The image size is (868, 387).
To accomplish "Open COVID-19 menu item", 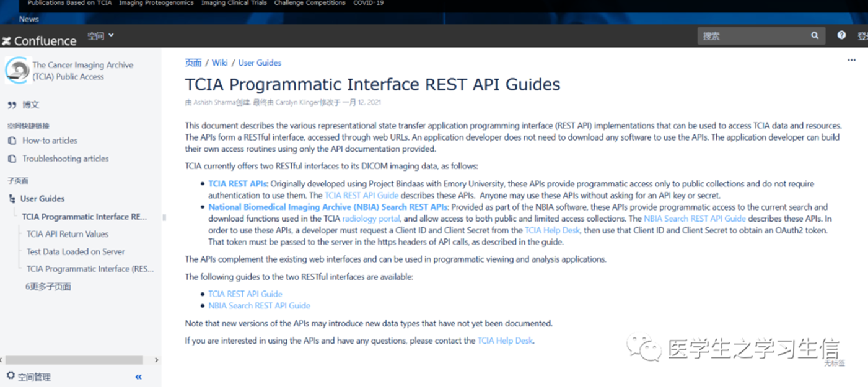I will click(x=368, y=3).
